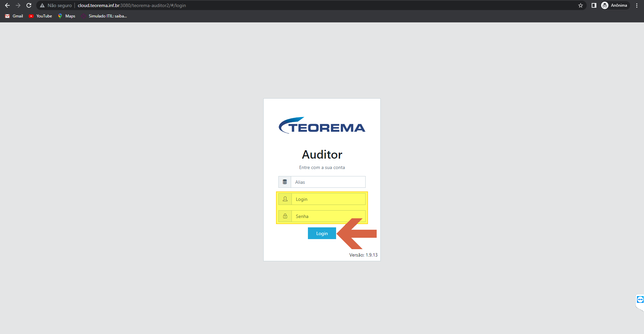
Task: Click the Alias input field
Action: click(328, 182)
